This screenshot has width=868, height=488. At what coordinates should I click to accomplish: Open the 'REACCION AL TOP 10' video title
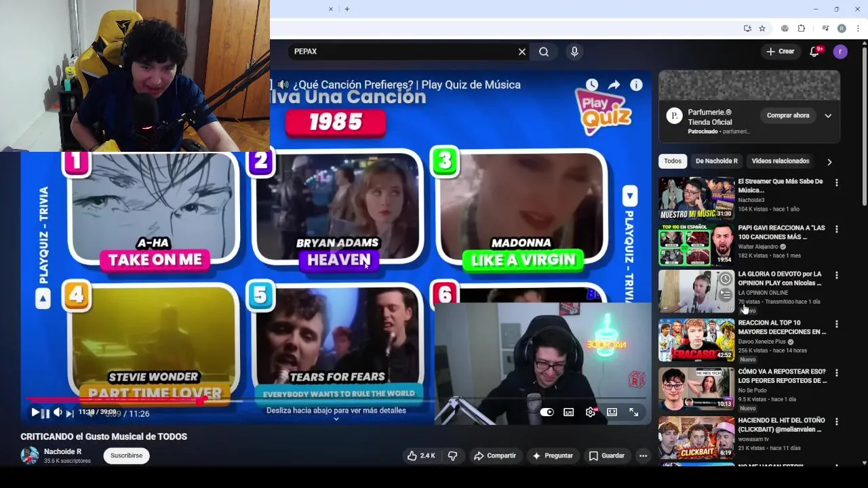pos(782,327)
